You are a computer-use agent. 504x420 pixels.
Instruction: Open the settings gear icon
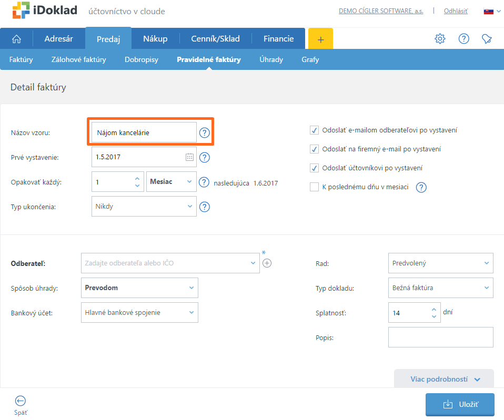tap(440, 38)
